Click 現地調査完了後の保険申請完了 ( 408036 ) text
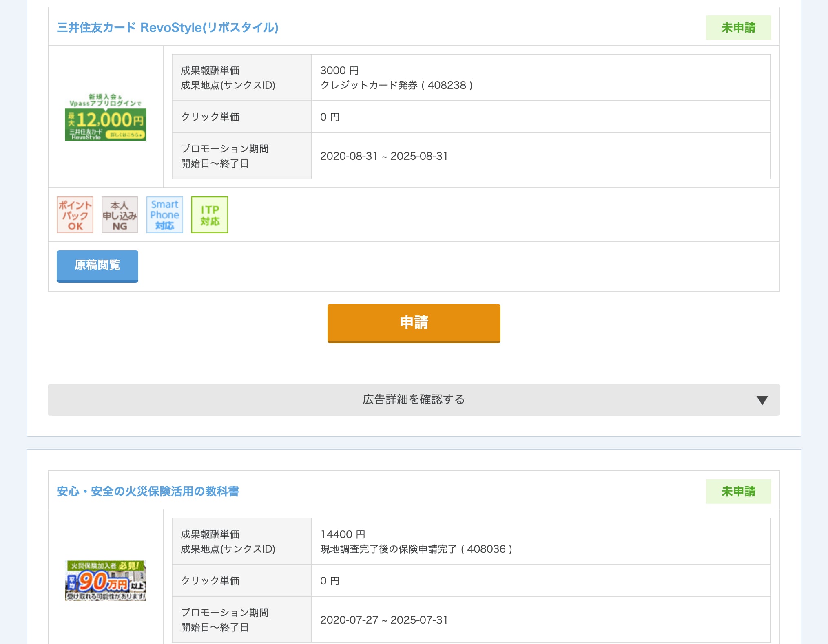Screen dimensions: 828x644 pos(416,549)
